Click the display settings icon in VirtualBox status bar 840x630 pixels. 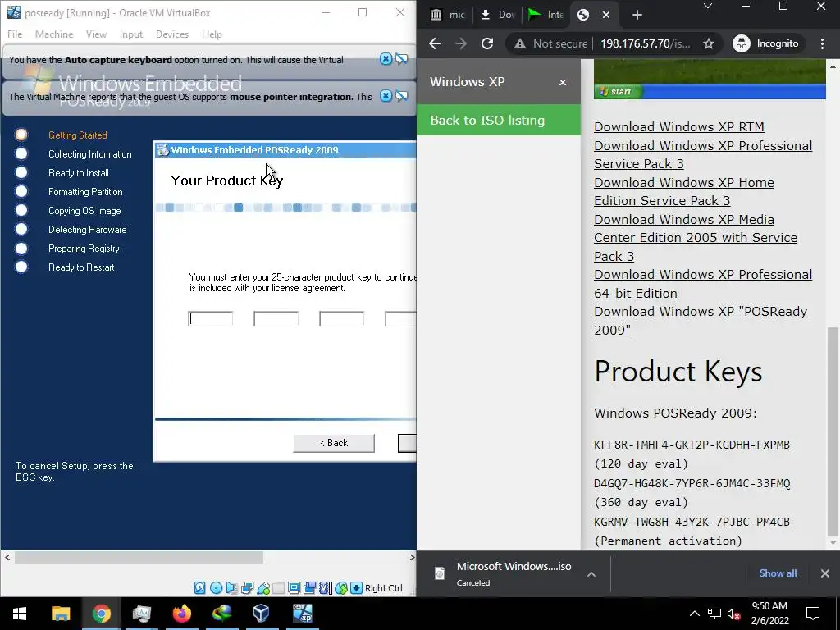294,587
